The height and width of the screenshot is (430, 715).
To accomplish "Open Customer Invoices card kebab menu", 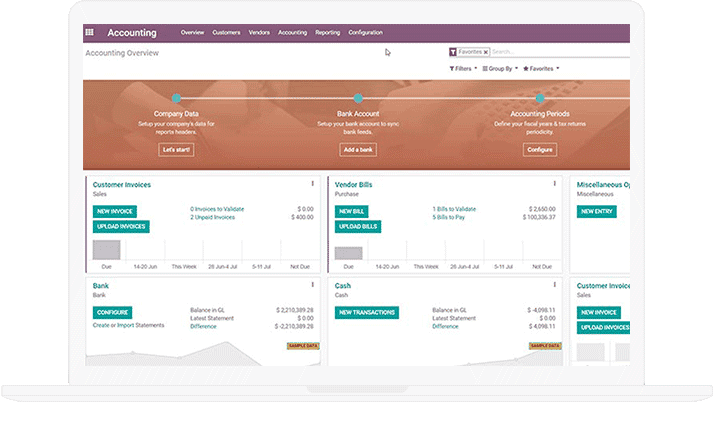I will pyautogui.click(x=312, y=184).
